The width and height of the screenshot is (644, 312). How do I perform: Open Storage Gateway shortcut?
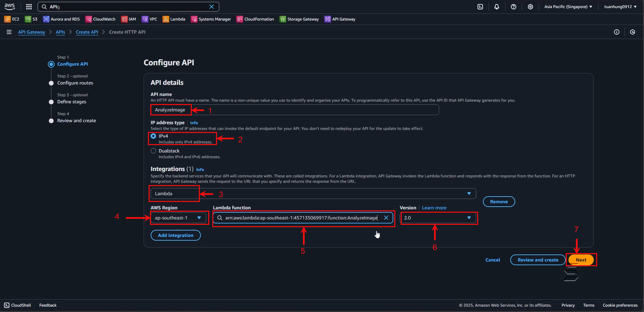pyautogui.click(x=299, y=19)
